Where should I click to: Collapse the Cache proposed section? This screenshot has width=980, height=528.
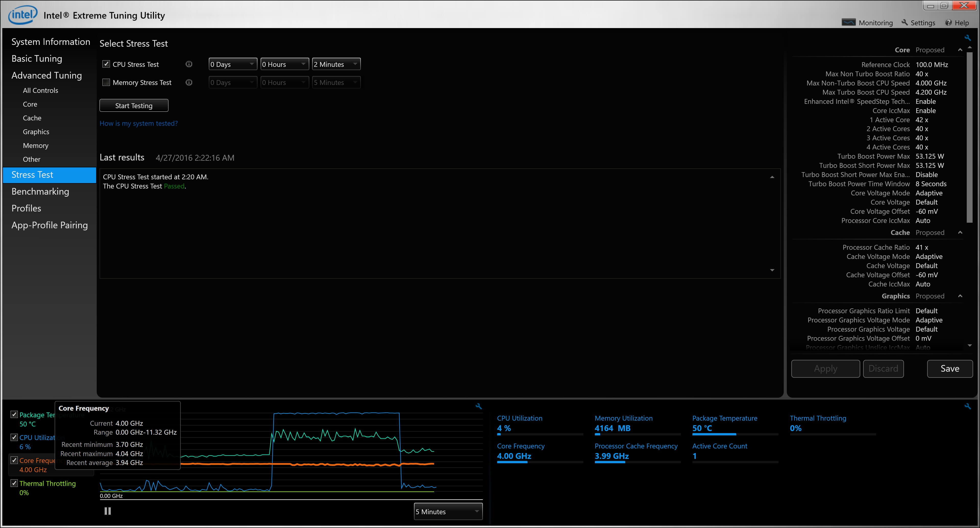coord(960,232)
